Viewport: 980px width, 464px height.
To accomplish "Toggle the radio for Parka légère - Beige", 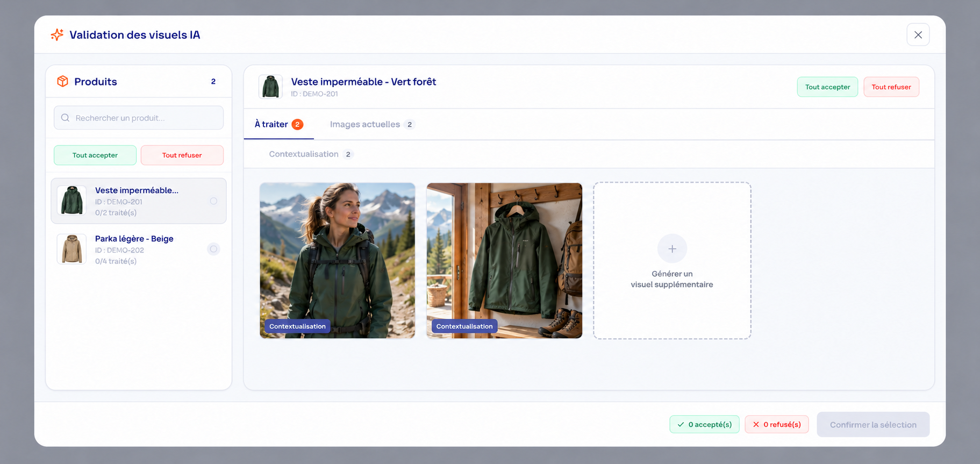I will pos(214,249).
